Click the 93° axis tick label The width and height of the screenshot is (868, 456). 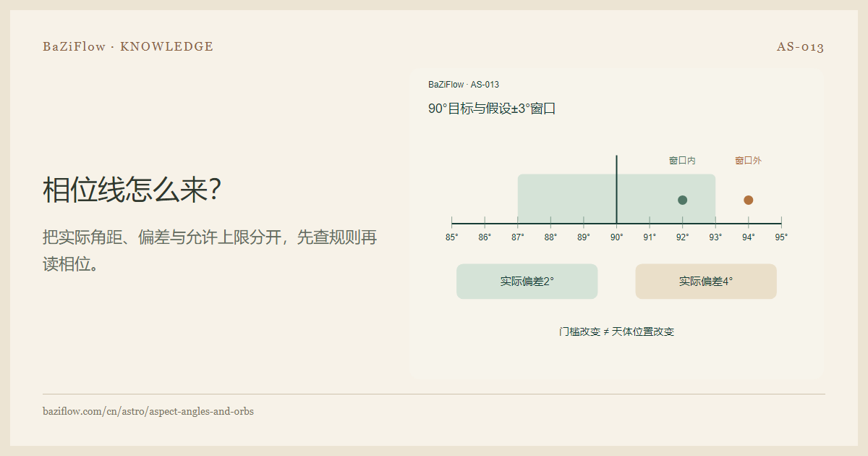715,237
